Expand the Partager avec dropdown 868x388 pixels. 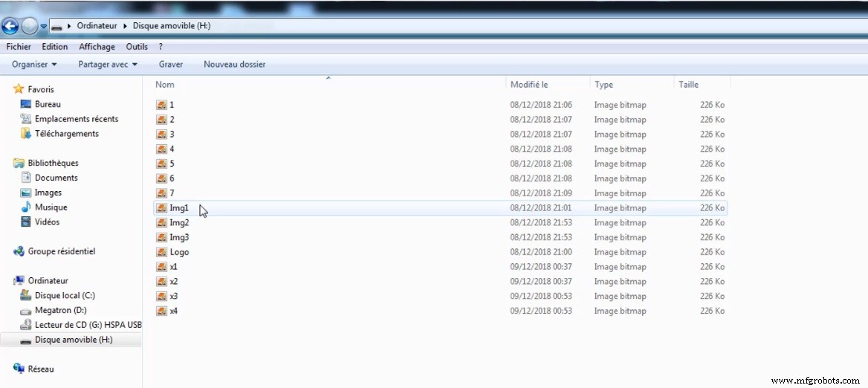point(108,65)
